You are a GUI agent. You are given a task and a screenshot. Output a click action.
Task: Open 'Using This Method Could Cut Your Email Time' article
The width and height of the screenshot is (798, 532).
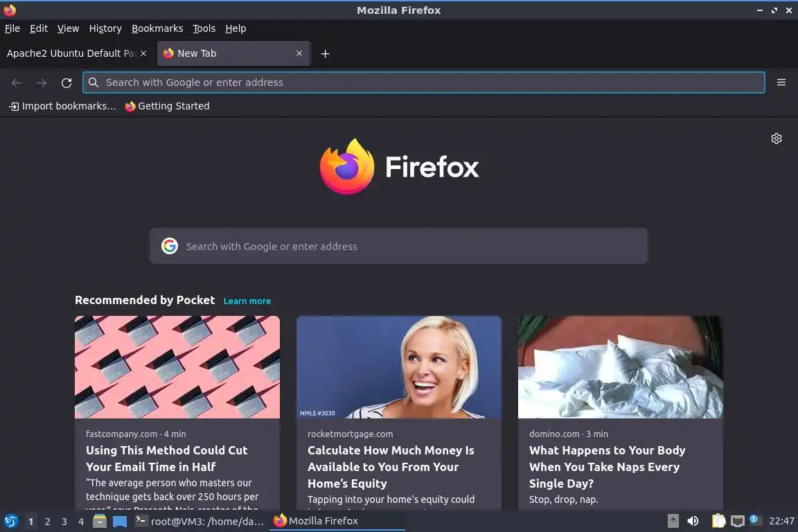point(166,458)
